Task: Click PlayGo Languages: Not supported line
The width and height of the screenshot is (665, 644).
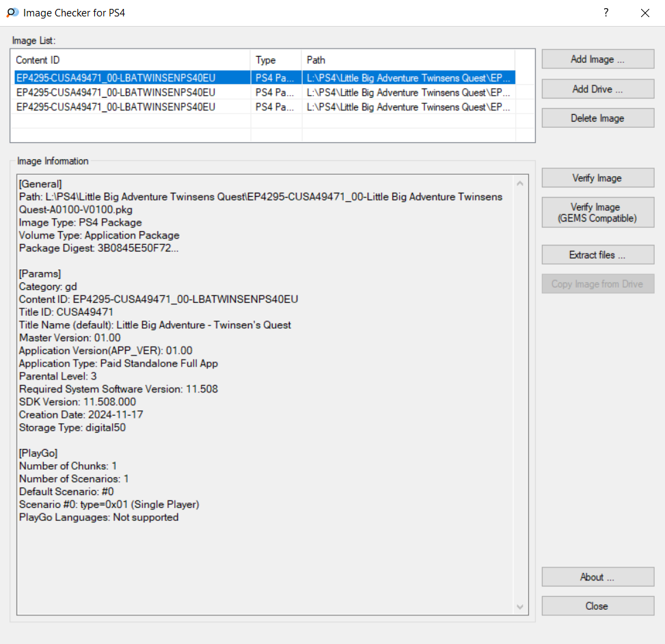Action: point(99,517)
